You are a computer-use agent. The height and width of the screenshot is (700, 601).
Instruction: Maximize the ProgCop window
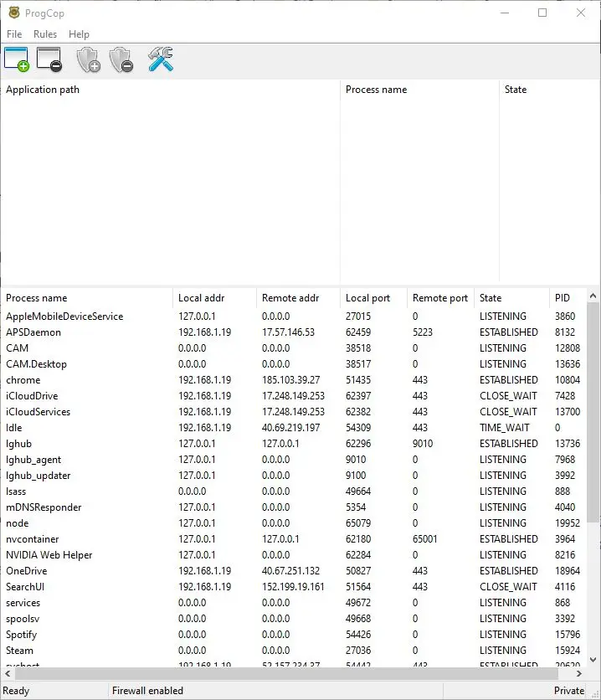point(542,13)
